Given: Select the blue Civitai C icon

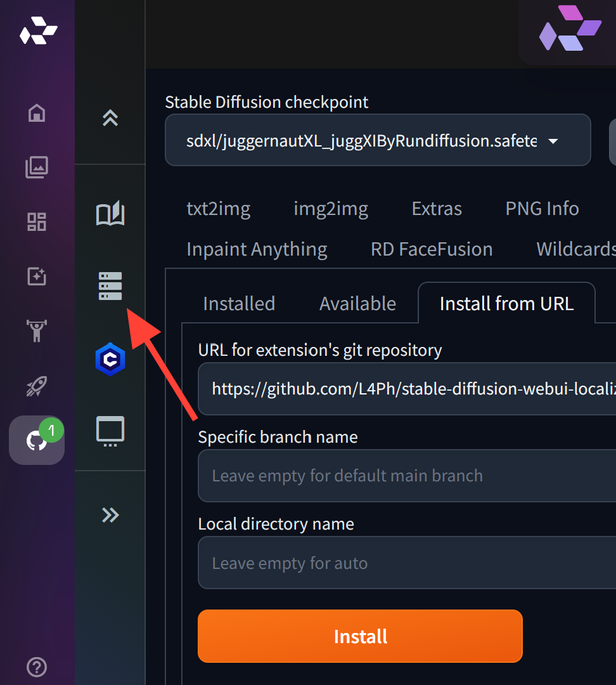Looking at the screenshot, I should [110, 359].
